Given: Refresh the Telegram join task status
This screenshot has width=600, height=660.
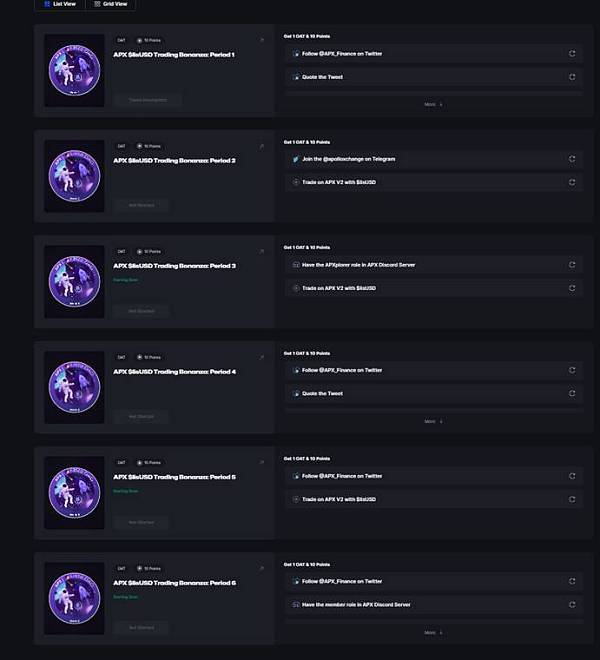Looking at the screenshot, I should [x=572, y=159].
